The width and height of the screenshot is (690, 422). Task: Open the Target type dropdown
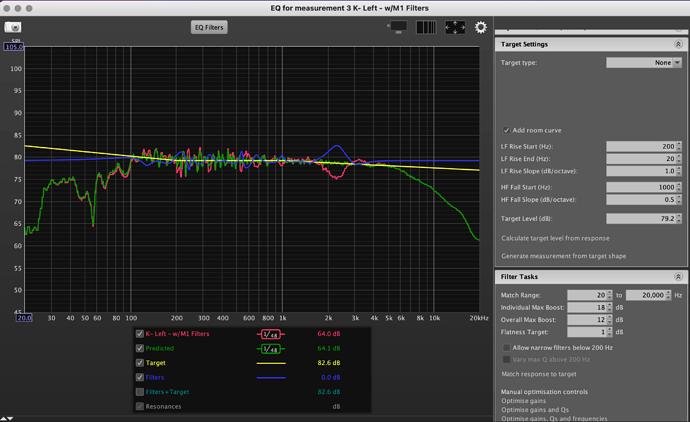(644, 62)
